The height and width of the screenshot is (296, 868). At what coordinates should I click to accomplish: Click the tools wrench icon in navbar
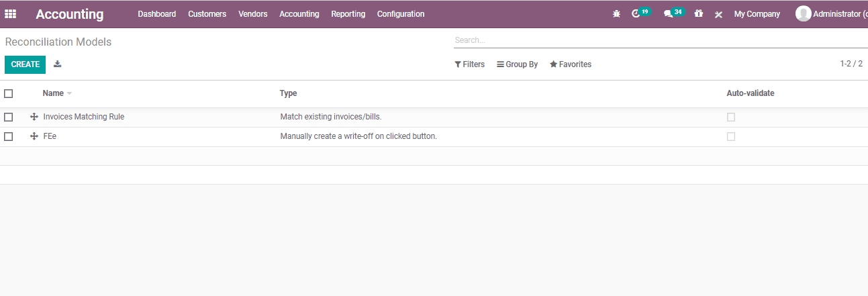(x=718, y=14)
